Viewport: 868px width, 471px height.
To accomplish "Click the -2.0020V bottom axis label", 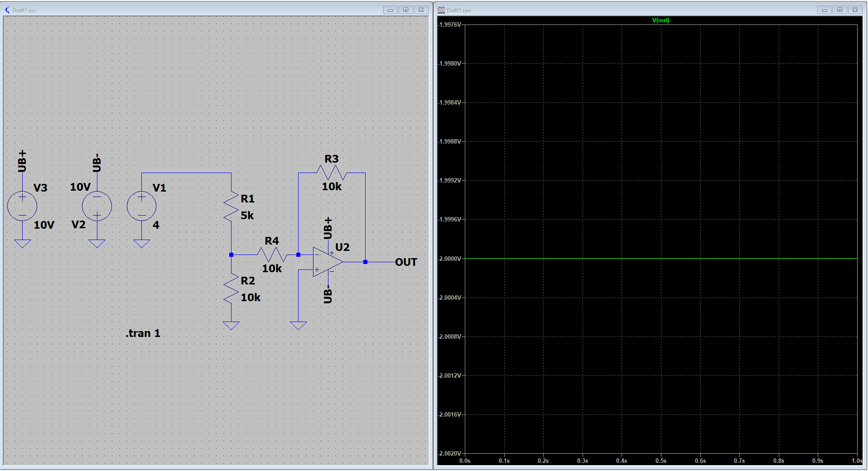I will coord(449,453).
